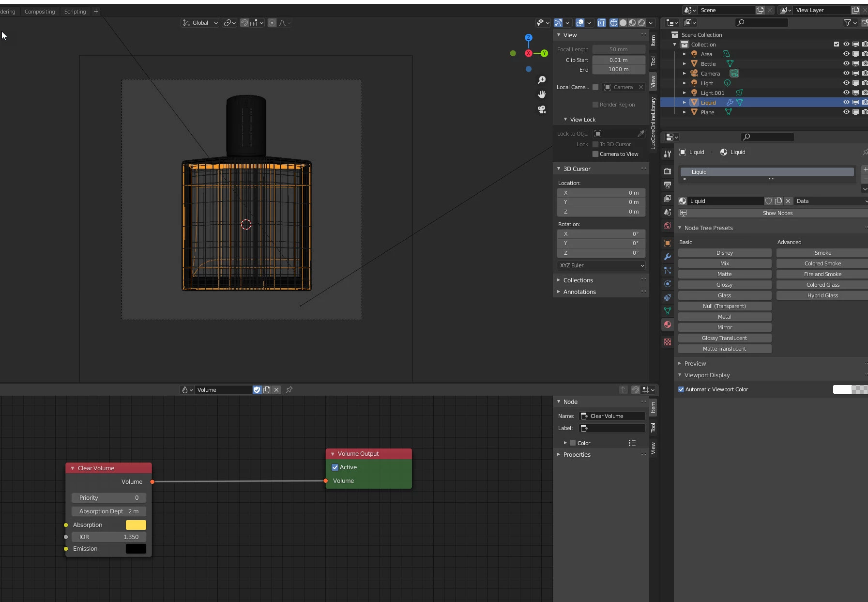Click the yellow Absorption color swatch
Image resolution: width=868 pixels, height=602 pixels.
[x=136, y=525]
